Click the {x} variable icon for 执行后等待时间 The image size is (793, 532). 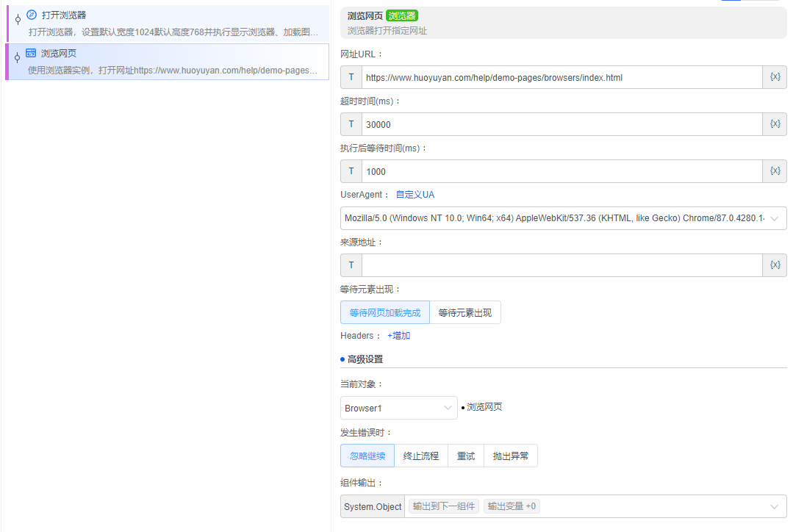pyautogui.click(x=775, y=171)
